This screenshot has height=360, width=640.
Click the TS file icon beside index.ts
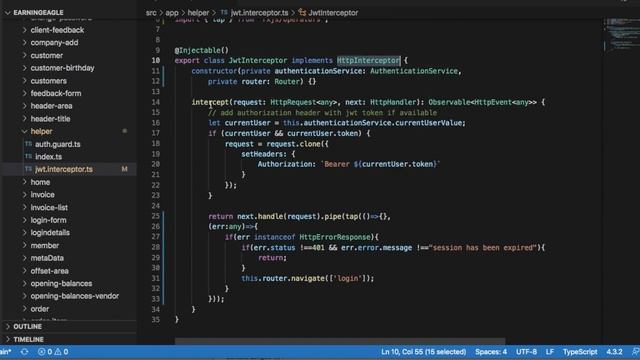pos(28,157)
